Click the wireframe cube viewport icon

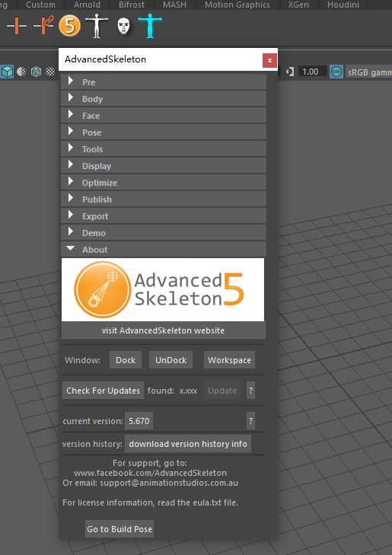coord(36,72)
